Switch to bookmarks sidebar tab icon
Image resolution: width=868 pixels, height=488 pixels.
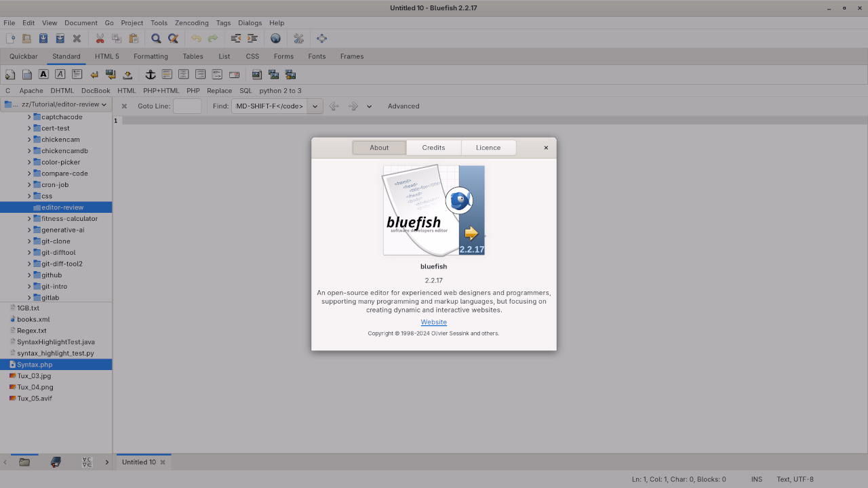(56, 462)
